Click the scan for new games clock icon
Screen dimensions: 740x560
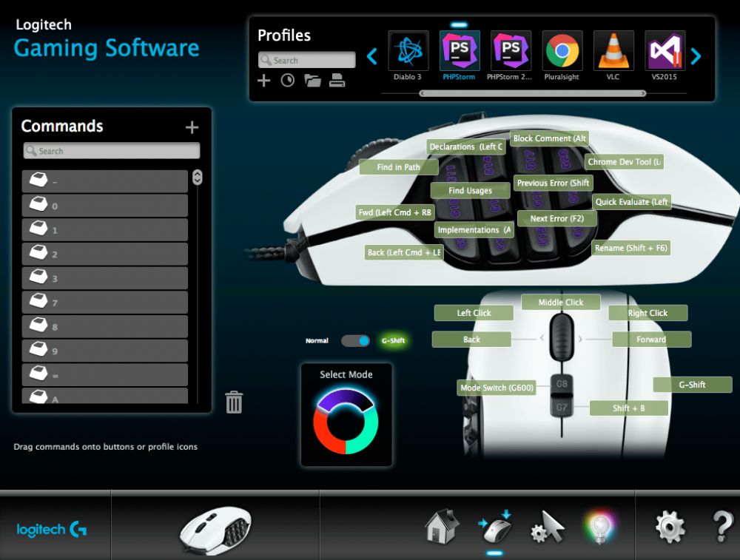[288, 81]
